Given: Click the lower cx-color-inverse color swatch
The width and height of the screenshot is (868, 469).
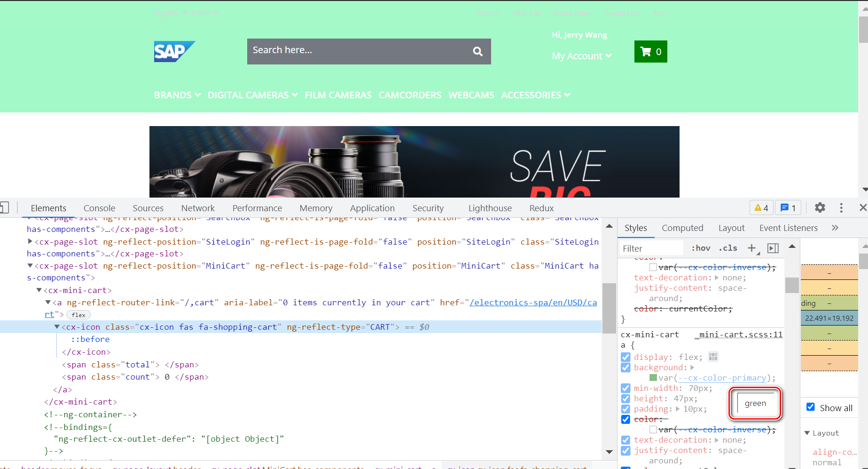Looking at the screenshot, I should click(653, 429).
